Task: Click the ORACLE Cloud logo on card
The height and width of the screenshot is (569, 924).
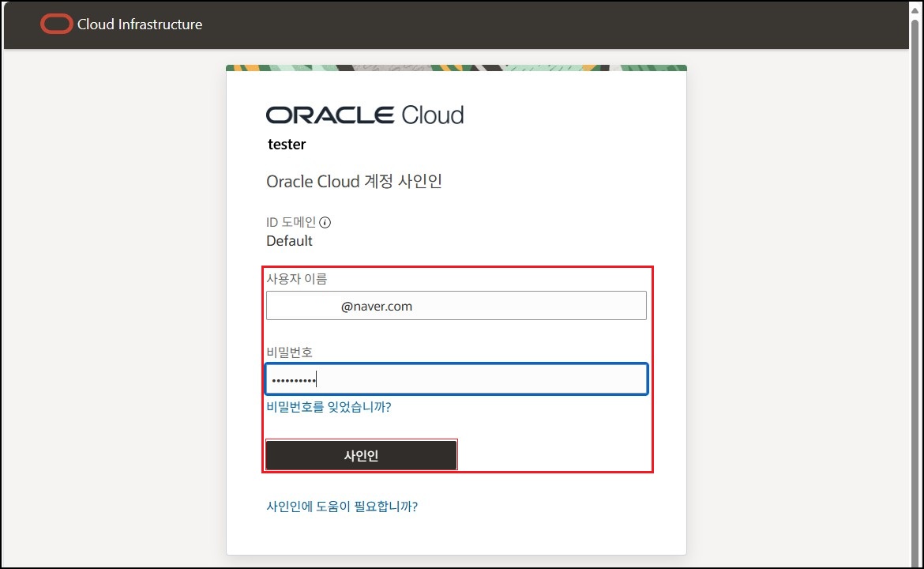Action: (x=365, y=115)
